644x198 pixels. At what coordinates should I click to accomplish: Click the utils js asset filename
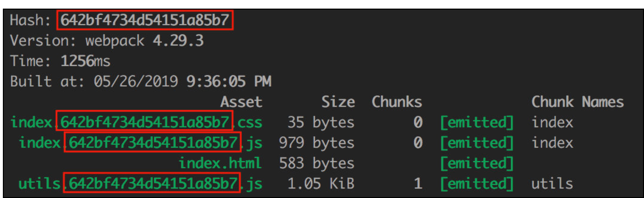click(x=140, y=184)
